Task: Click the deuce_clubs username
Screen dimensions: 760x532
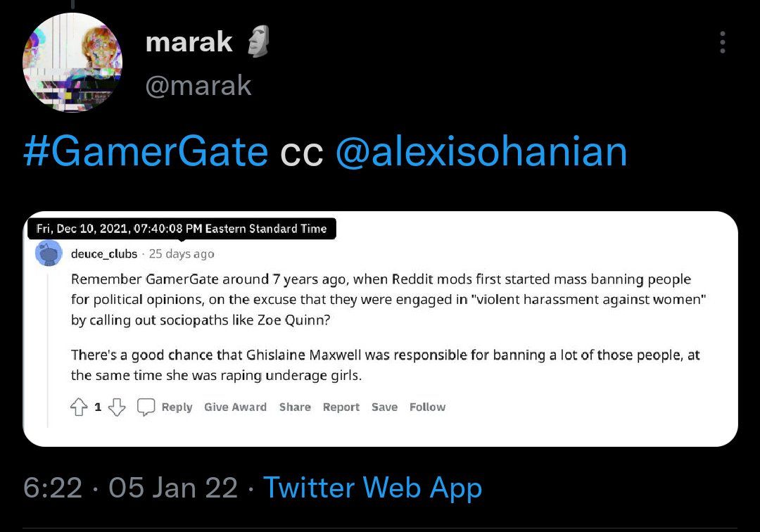Action: [x=104, y=254]
